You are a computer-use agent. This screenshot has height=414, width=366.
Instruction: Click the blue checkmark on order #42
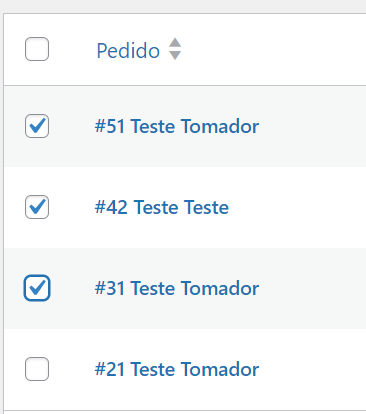click(37, 206)
